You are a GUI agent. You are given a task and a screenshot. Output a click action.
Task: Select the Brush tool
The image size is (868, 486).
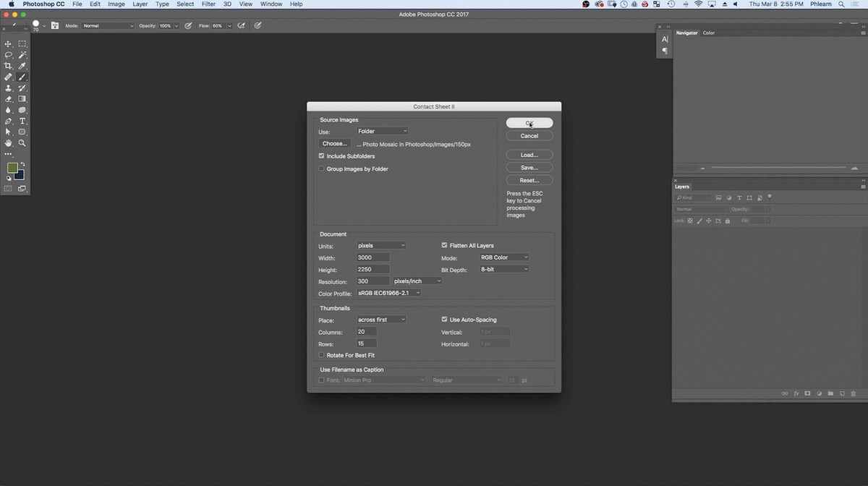click(22, 77)
